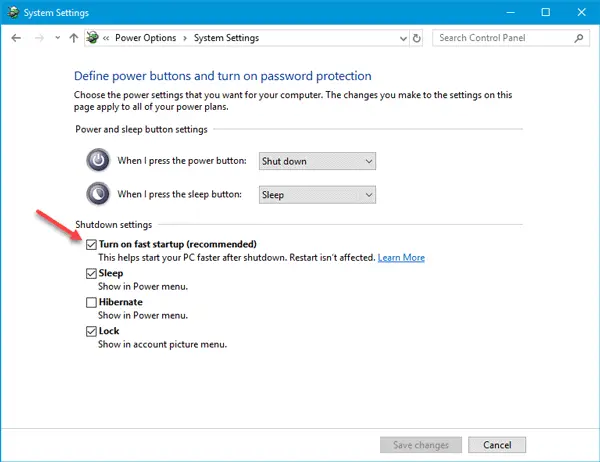Image resolution: width=600 pixels, height=462 pixels.
Task: Toggle the Sleep checkbox
Action: 91,274
